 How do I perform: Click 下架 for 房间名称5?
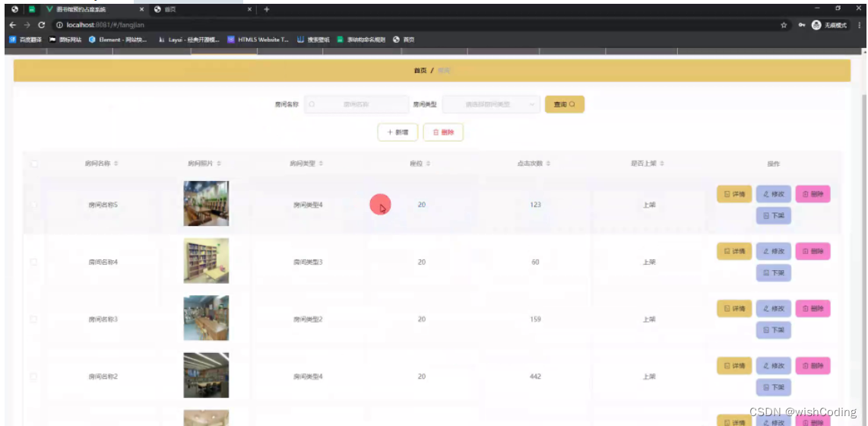(773, 215)
